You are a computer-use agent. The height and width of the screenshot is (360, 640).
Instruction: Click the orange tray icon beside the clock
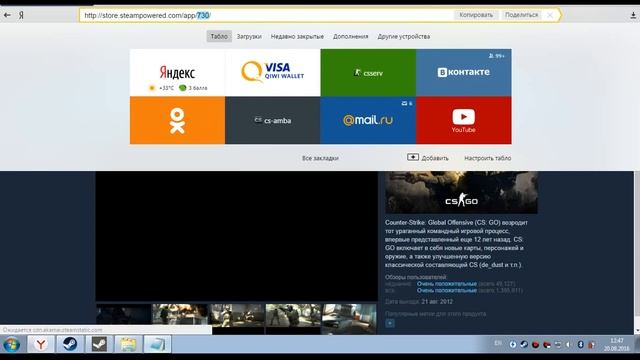[x=591, y=345]
